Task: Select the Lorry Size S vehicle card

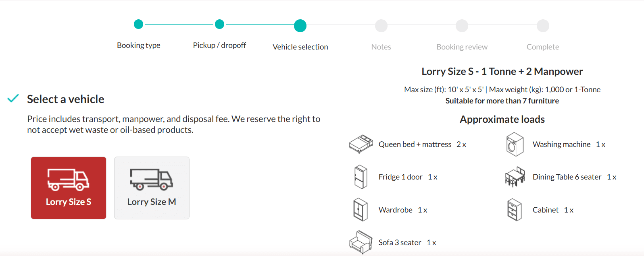Action: click(x=69, y=188)
